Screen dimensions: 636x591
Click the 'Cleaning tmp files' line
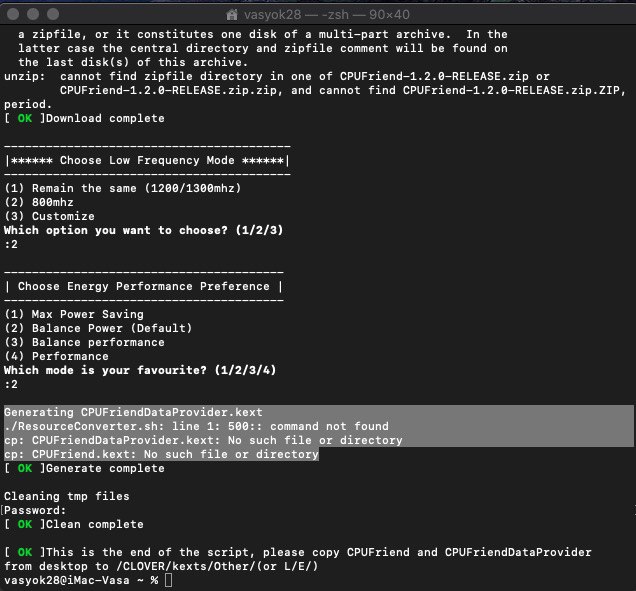tap(67, 496)
